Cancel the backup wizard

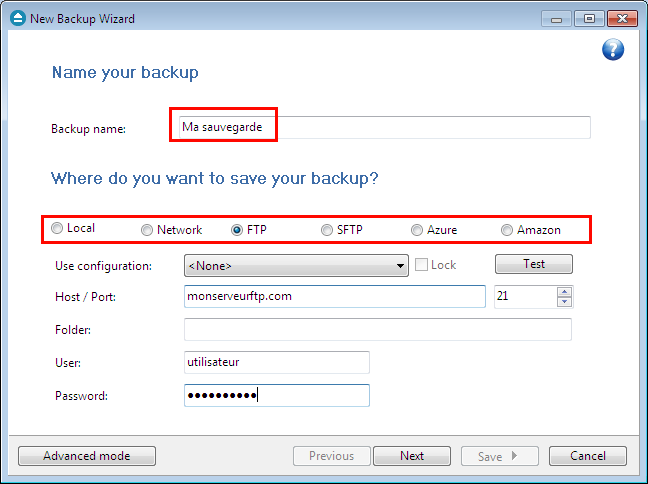coord(588,456)
